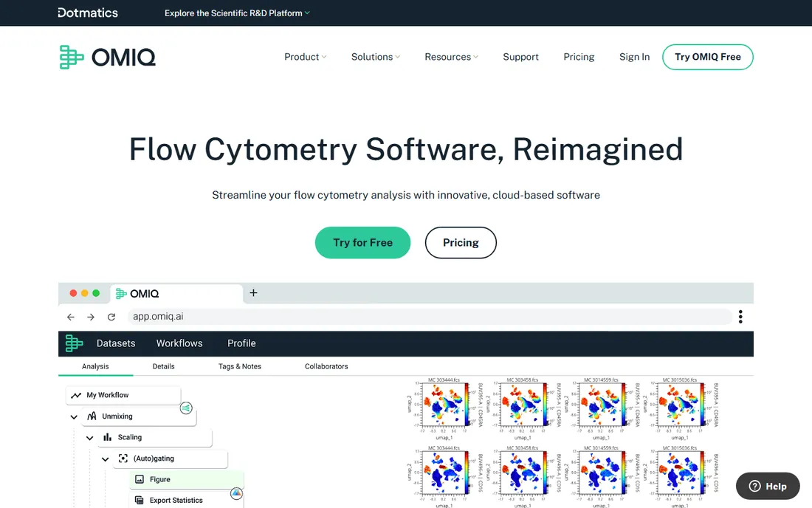Click the outlined Pricing button under the headline
The height and width of the screenshot is (508, 812).
[x=461, y=242]
